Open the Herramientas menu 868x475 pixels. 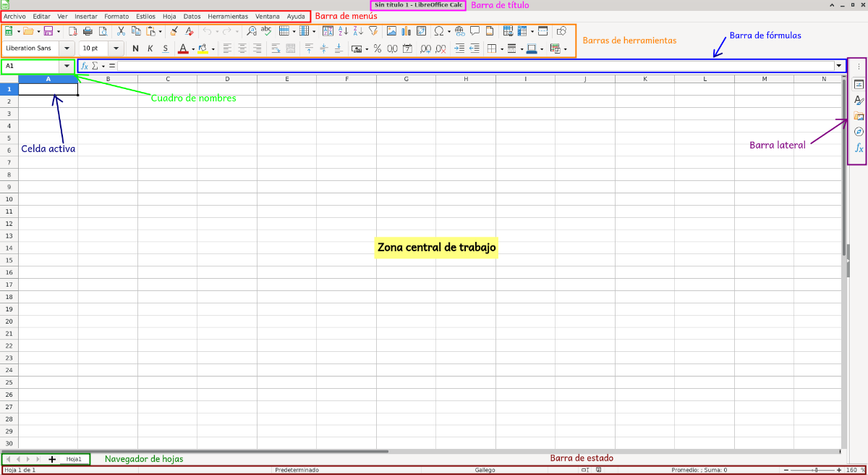pos(227,16)
